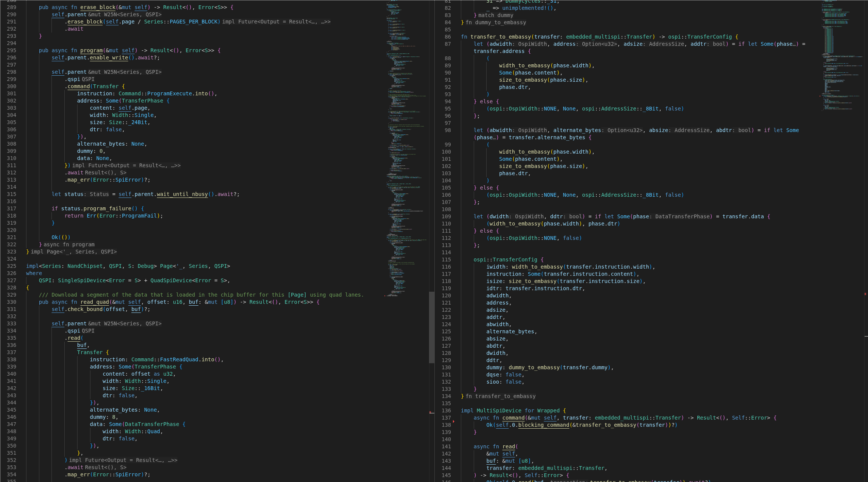The width and height of the screenshot is (868, 482).
Task: Click the left editor vertical scrollbar thumb
Action: (432, 327)
